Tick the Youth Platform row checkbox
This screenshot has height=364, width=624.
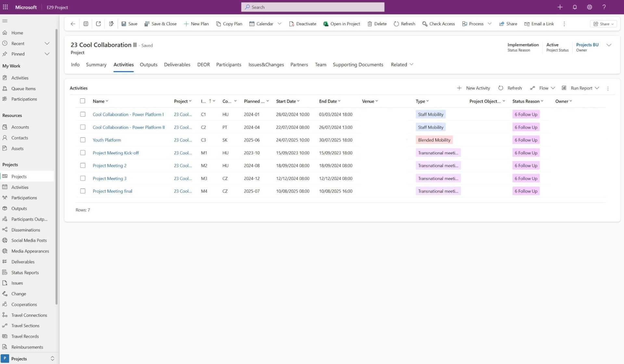83,140
